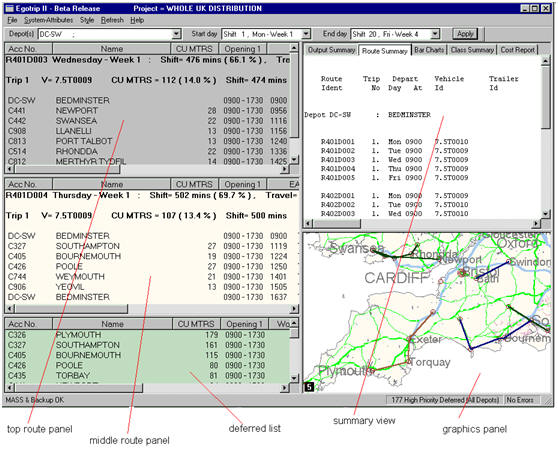The height and width of the screenshot is (450, 558).
Task: Click down arrow of top route panel scrollbar
Action: click(x=294, y=159)
